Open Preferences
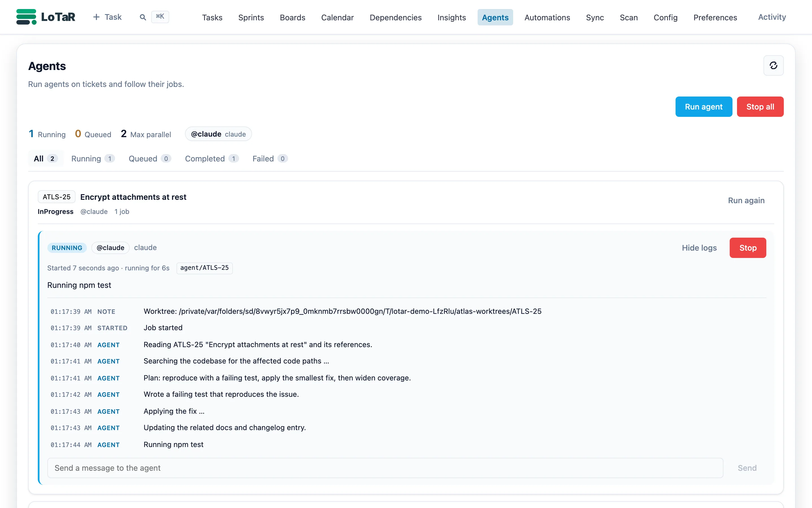 pyautogui.click(x=715, y=17)
